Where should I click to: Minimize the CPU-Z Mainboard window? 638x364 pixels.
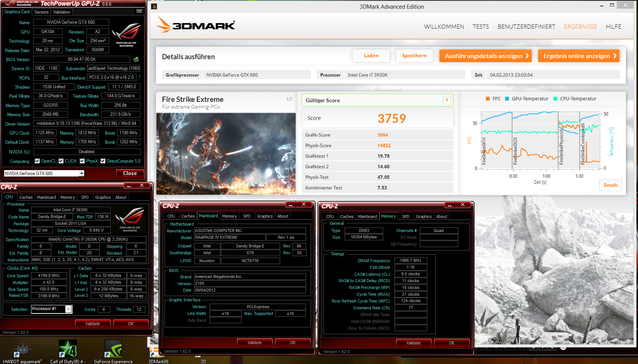[290, 204]
